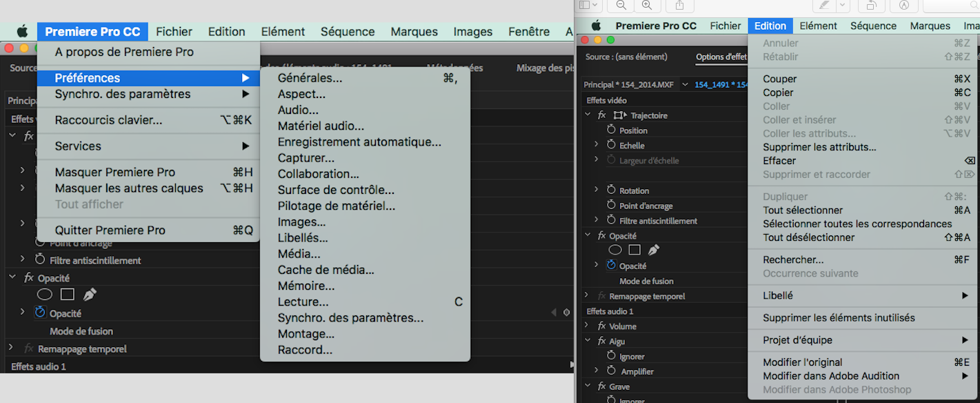Toggle the fx badge for Remappage temporel in the left window
The width and height of the screenshot is (980, 403).
28,349
